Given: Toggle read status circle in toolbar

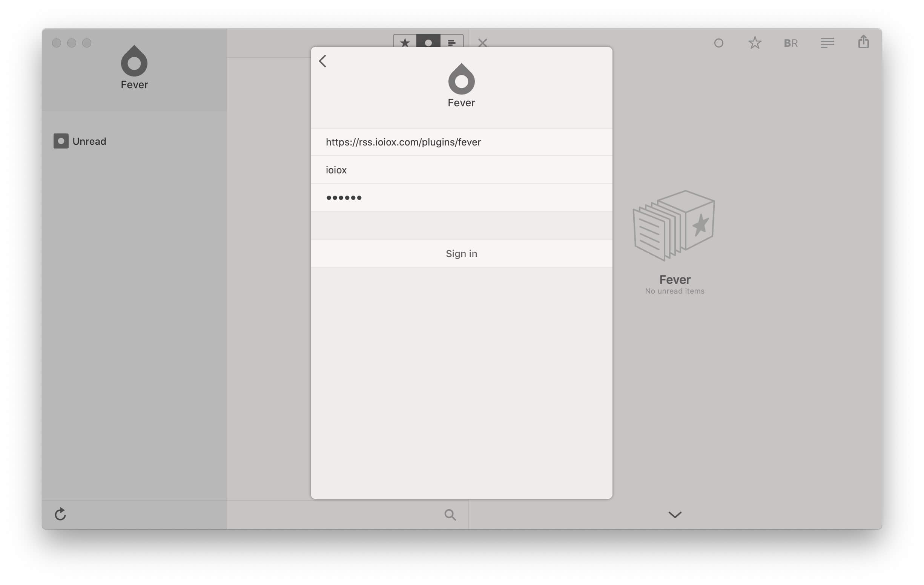Looking at the screenshot, I should [x=719, y=43].
